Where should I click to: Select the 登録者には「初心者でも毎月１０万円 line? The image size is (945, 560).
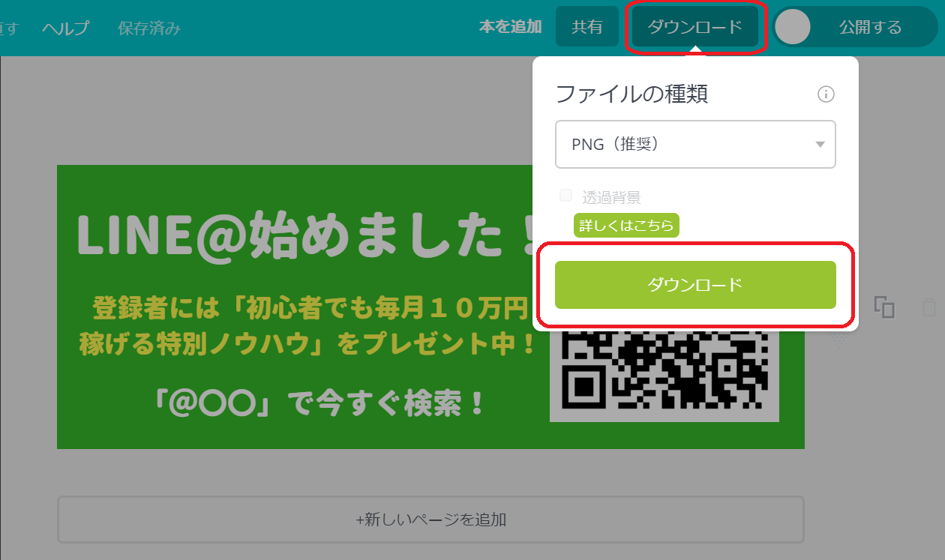(310, 307)
